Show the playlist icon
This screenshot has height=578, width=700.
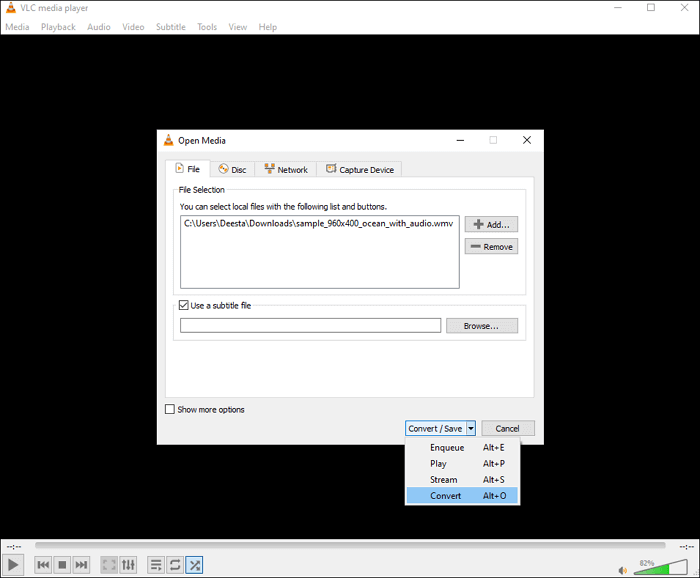click(x=156, y=565)
